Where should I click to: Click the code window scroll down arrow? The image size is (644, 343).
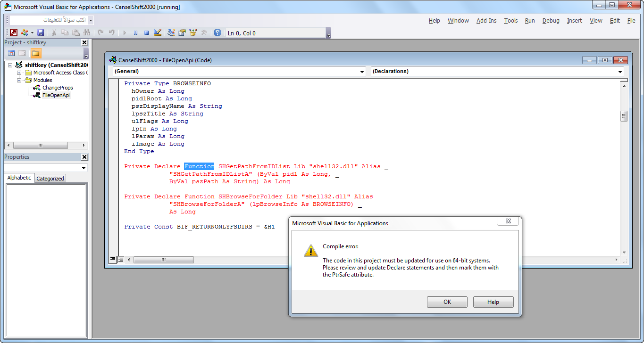coord(624,252)
